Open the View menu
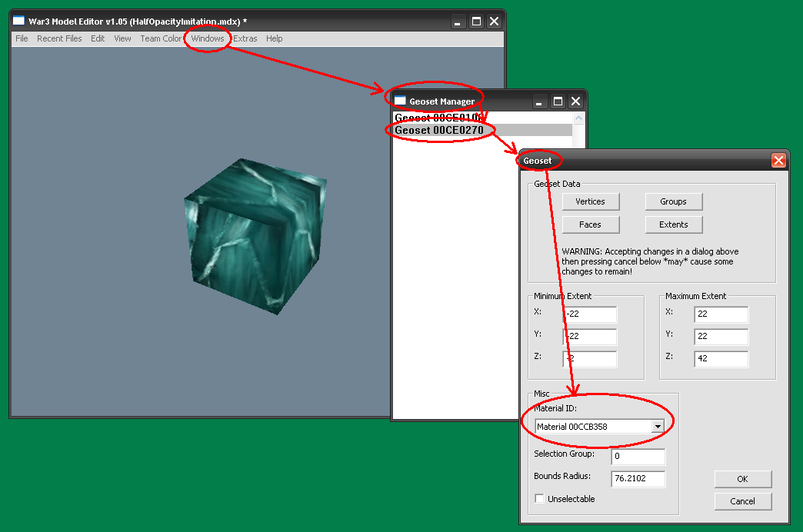803x532 pixels. [122, 38]
